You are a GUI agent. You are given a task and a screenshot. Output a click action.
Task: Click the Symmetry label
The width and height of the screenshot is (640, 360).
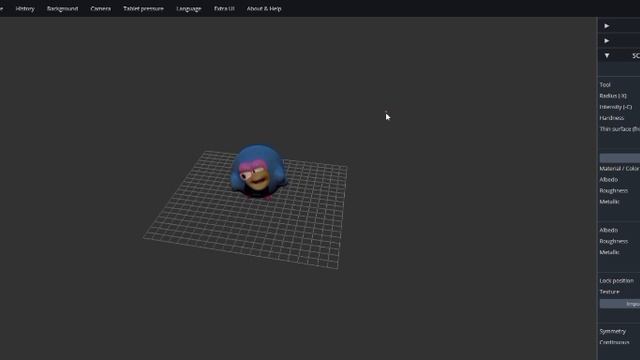[x=612, y=331]
